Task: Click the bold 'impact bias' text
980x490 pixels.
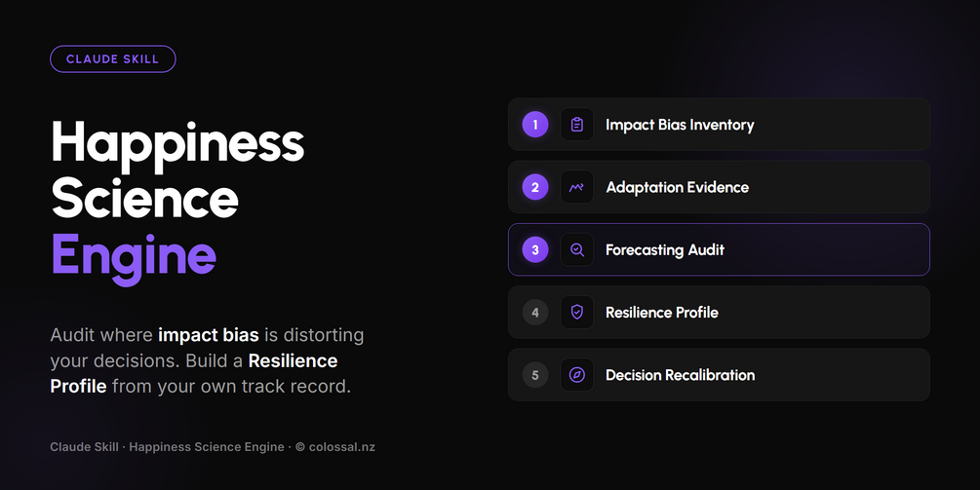Action: [x=208, y=335]
